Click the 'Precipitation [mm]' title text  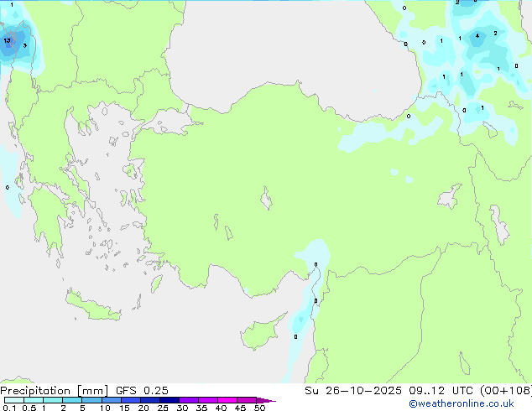coord(55,391)
